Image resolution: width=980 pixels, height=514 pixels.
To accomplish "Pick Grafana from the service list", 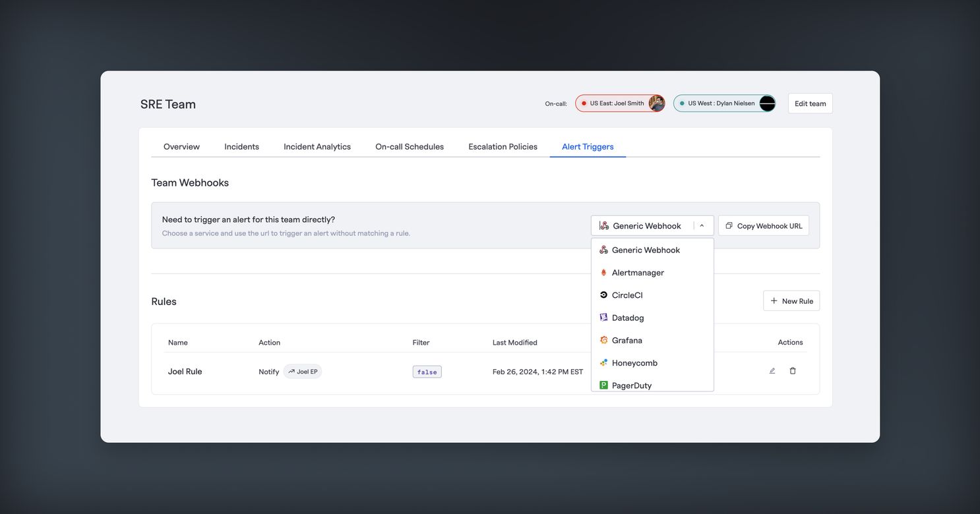I will pyautogui.click(x=652, y=340).
